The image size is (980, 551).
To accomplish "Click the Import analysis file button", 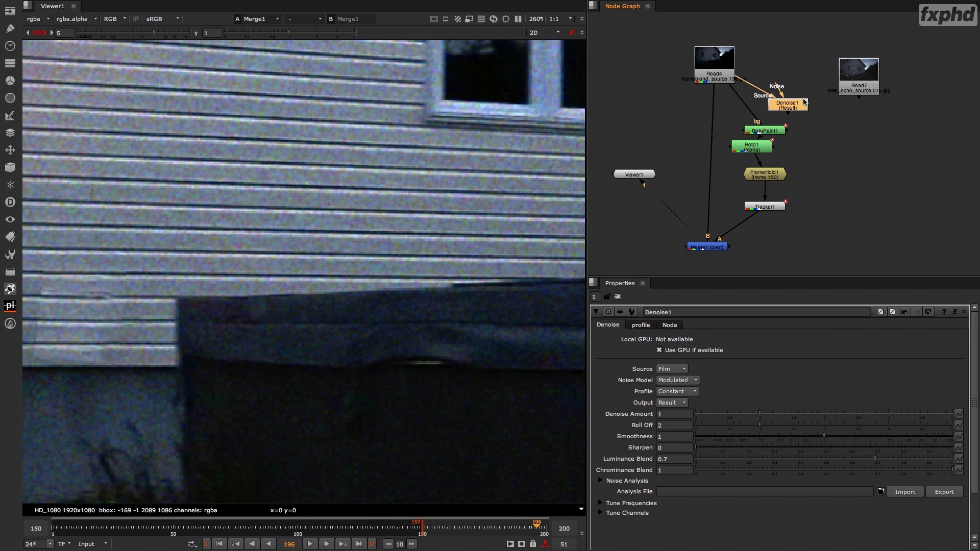I will (x=904, y=492).
